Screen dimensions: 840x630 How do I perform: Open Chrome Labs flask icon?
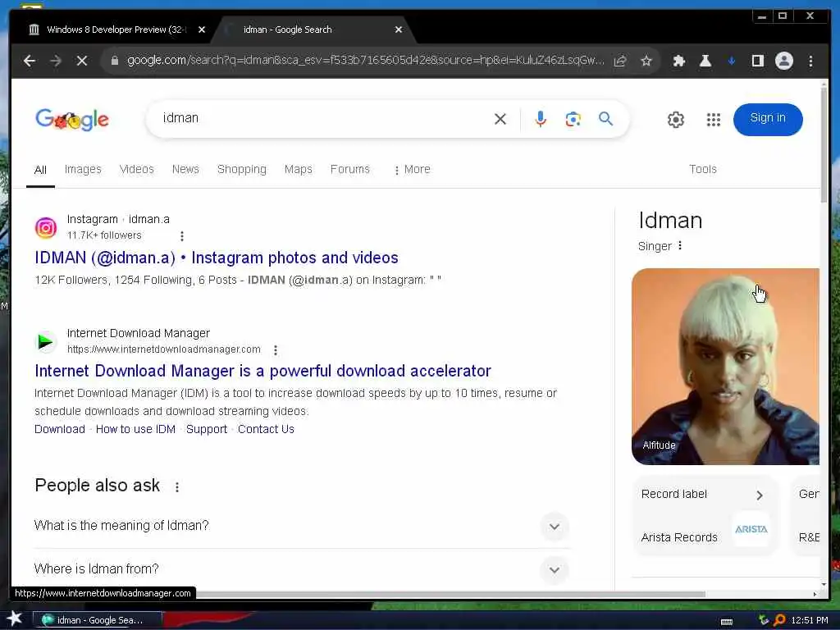coord(705,61)
